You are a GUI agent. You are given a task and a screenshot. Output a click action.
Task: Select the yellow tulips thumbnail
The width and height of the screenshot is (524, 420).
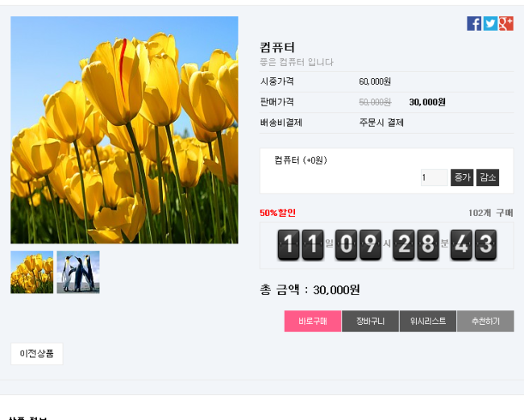(x=31, y=272)
